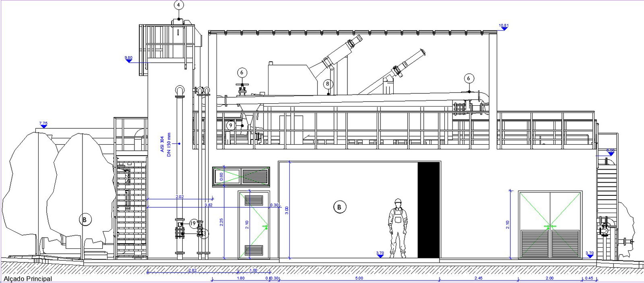644x283 pixels.
Task: Click the B marker on the tree
Action: tap(85, 219)
